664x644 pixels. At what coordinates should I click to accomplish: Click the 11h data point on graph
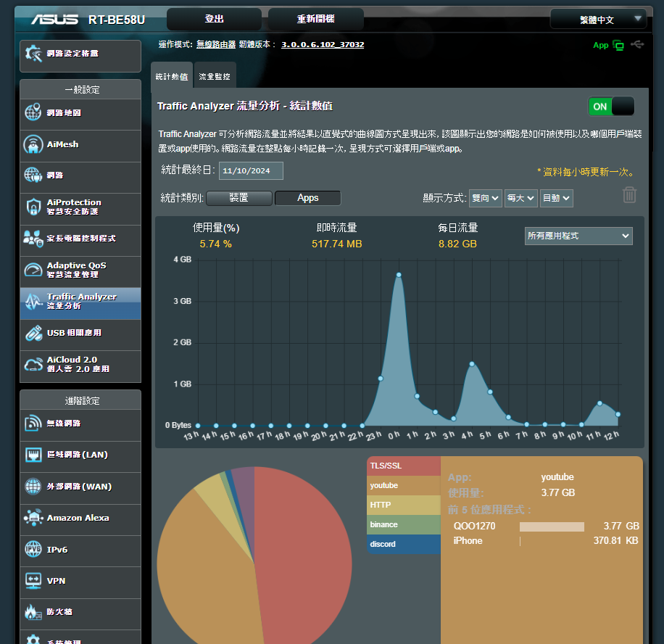[x=599, y=403]
